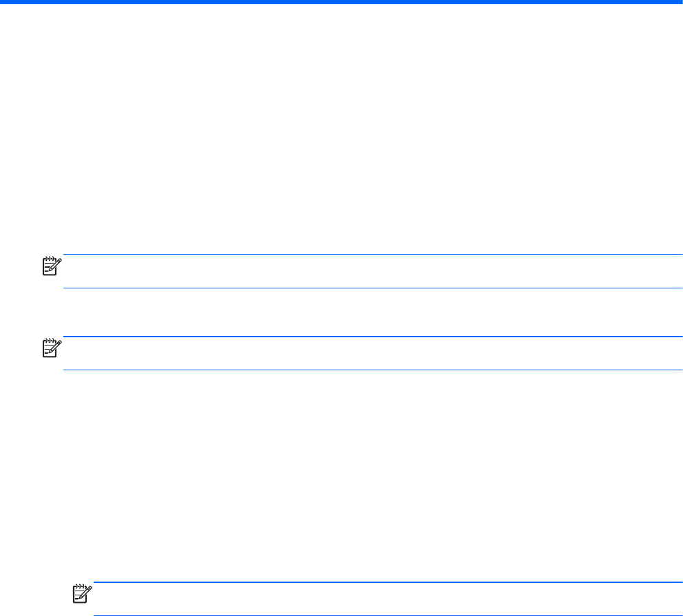Screen dimensions: 683x616
Task: Click inside the indented note's text area
Action: pyautogui.click(x=386, y=599)
